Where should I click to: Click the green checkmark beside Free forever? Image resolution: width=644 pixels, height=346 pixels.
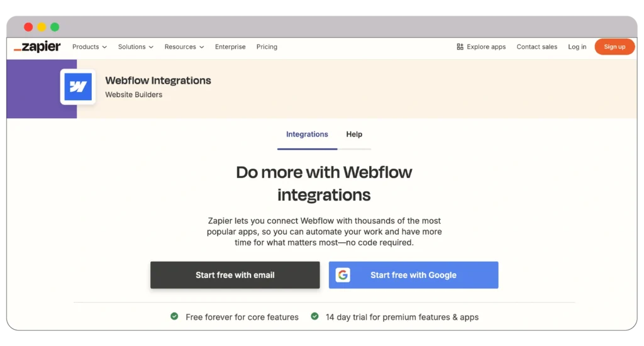[x=175, y=316]
